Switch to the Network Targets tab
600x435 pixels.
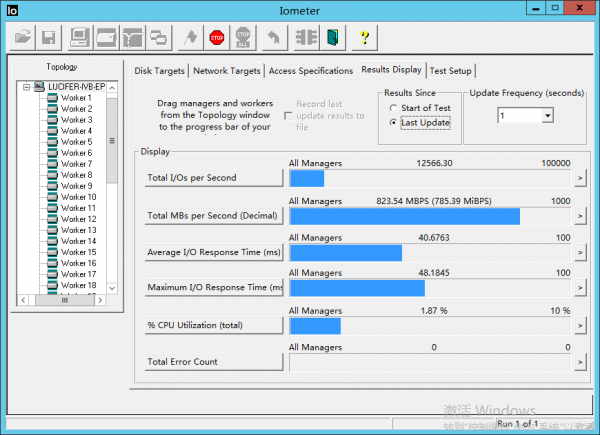pos(227,71)
